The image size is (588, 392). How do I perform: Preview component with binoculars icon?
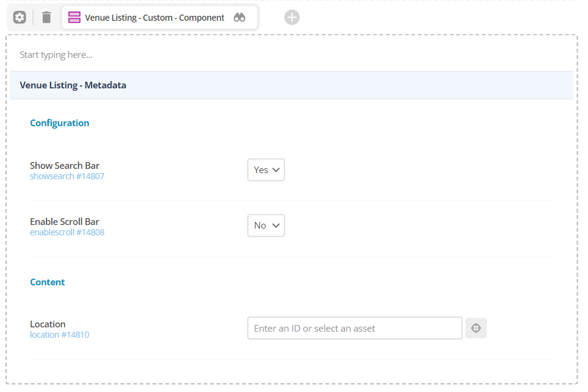[239, 17]
